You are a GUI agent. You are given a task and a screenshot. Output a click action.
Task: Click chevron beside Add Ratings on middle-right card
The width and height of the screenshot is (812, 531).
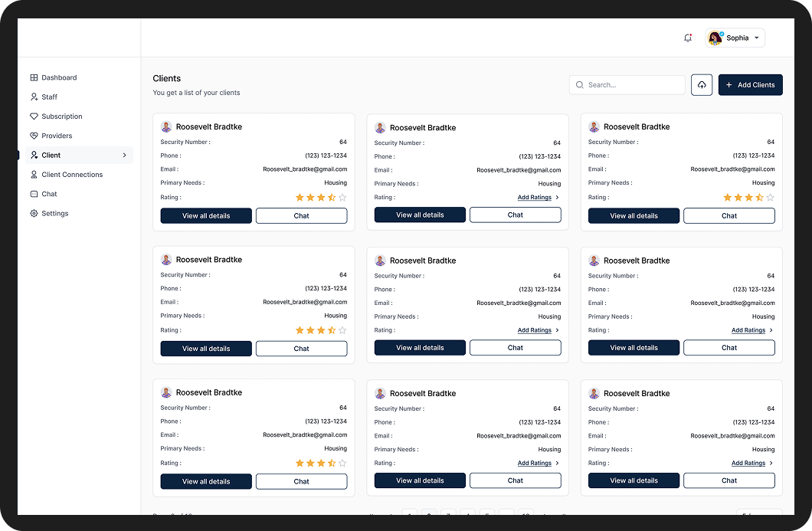coord(771,330)
